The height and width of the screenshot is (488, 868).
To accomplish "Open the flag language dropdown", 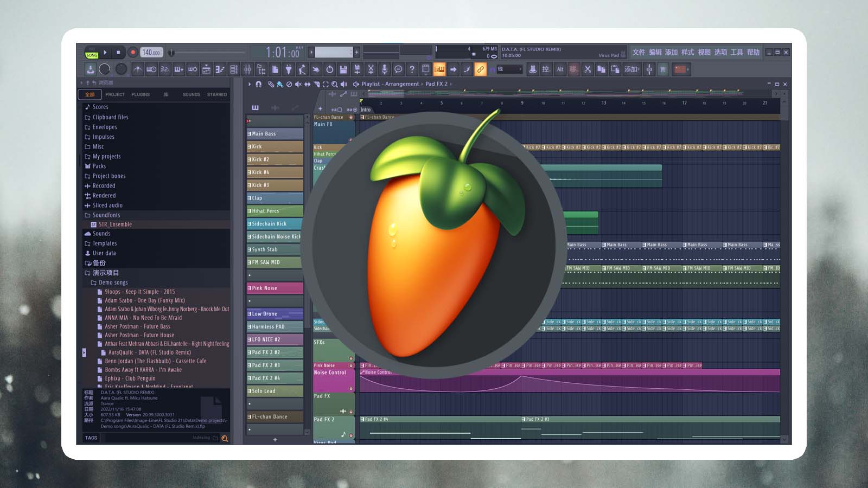I will coord(681,69).
